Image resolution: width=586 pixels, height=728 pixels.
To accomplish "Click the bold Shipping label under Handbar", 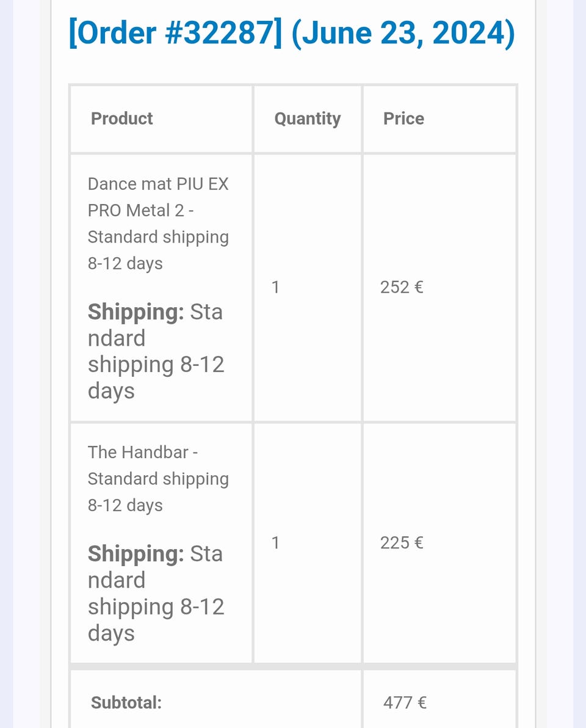I will (136, 554).
